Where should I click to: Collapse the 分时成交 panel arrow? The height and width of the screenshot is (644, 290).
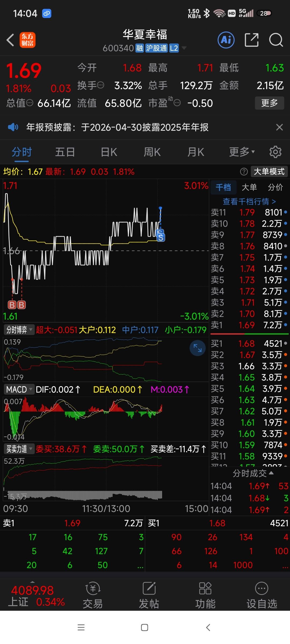tap(271, 473)
